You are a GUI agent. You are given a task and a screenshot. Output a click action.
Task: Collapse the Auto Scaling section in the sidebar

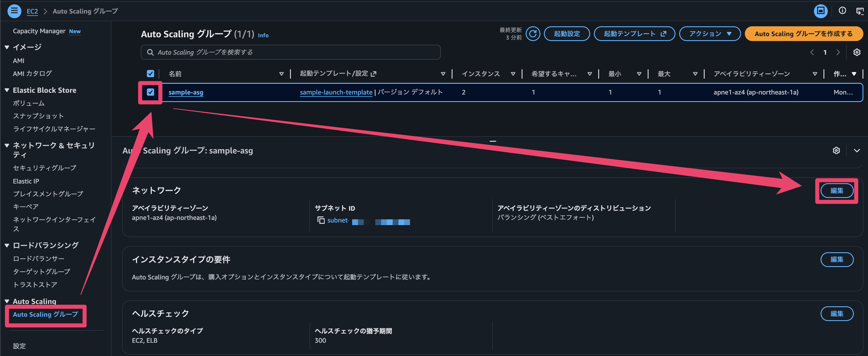pos(7,301)
